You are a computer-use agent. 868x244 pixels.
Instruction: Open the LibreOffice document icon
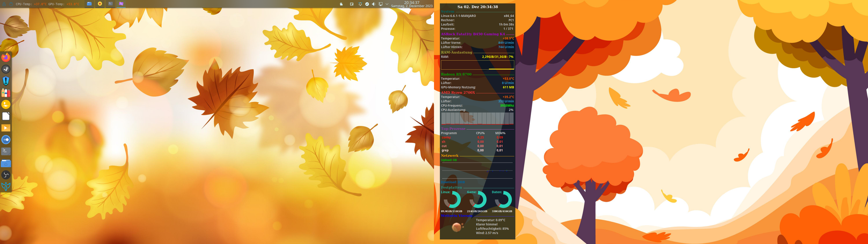(6, 116)
